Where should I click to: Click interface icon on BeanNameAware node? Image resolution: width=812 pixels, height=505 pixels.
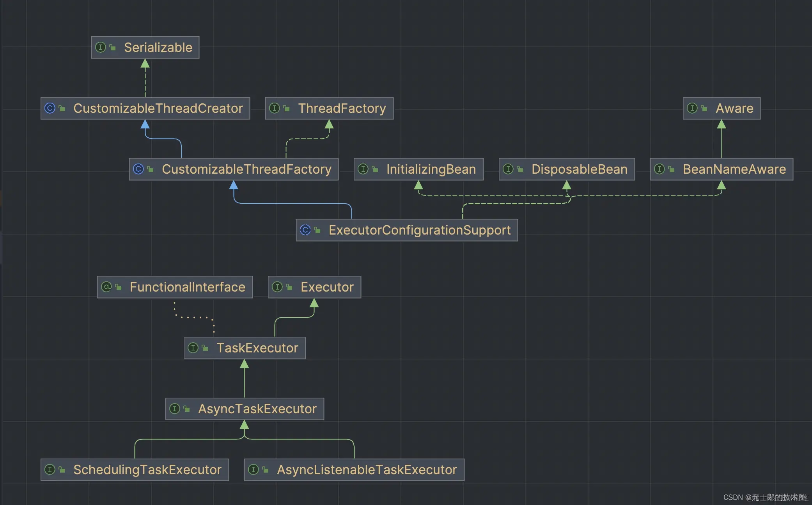point(659,169)
